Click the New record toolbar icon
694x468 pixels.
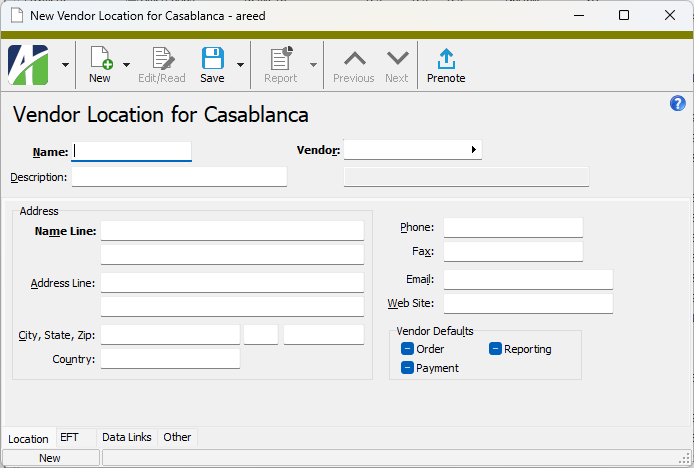click(100, 59)
